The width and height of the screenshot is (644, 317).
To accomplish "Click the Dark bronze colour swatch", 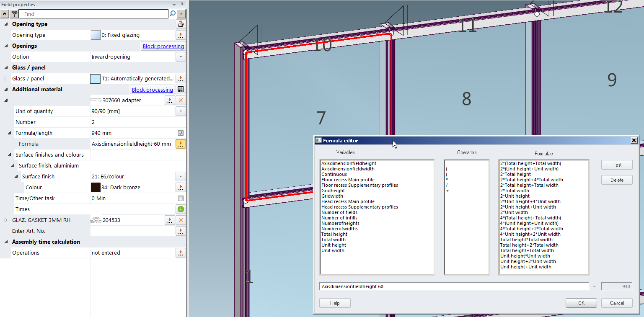I will (96, 188).
